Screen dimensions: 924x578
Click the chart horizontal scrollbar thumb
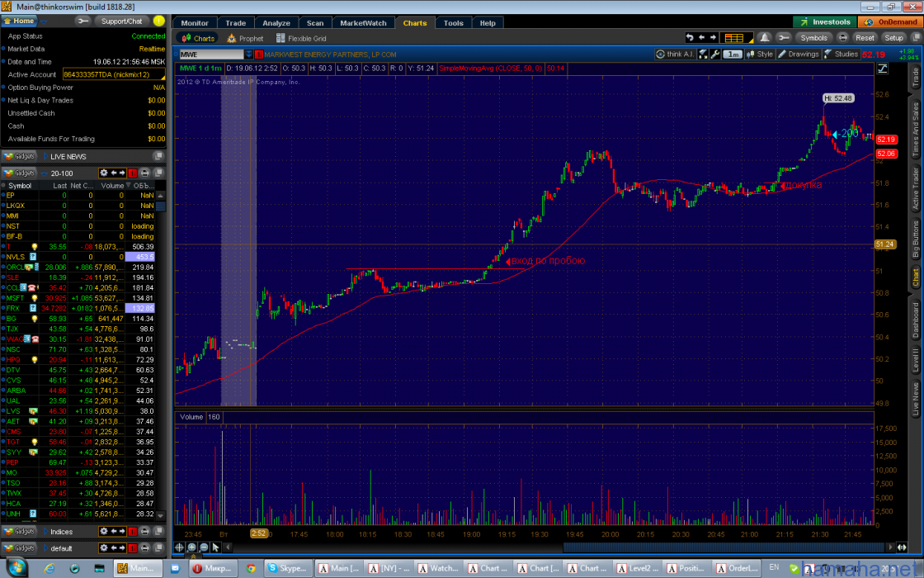click(724, 547)
